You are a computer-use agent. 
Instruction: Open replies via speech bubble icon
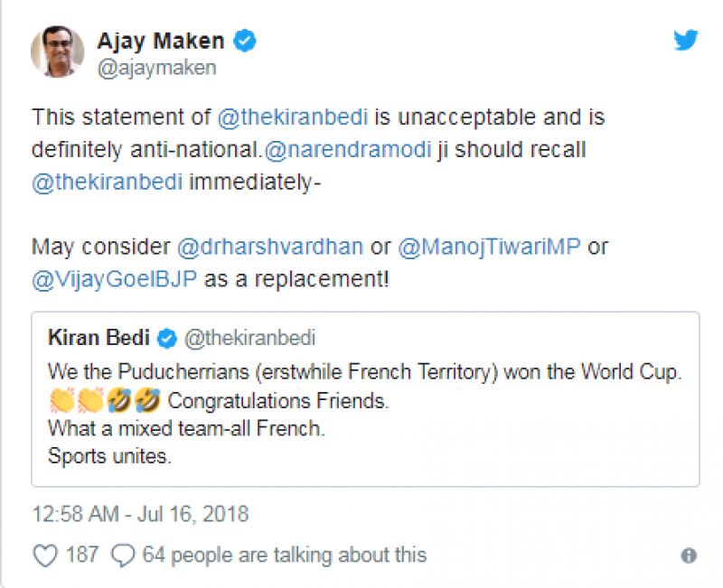pyautogui.click(x=122, y=555)
